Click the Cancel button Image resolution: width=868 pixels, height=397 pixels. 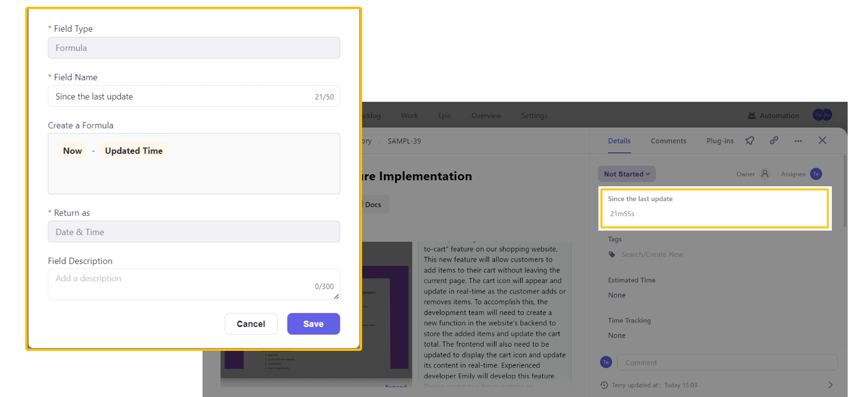click(251, 324)
